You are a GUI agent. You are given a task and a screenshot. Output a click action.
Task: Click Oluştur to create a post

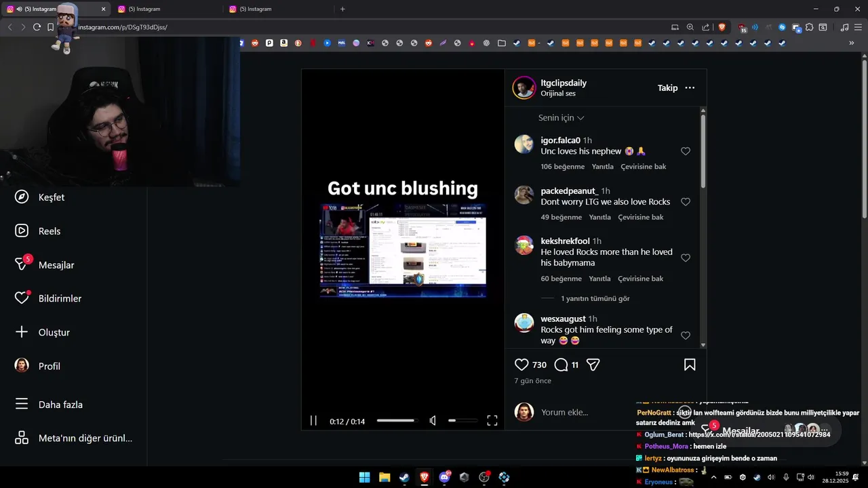point(43,332)
